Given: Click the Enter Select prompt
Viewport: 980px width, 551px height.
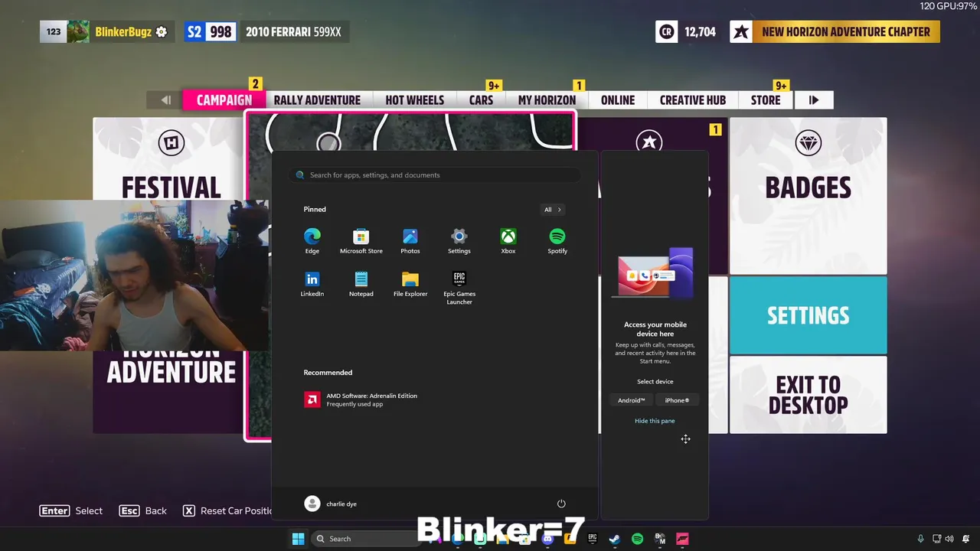Looking at the screenshot, I should point(70,510).
